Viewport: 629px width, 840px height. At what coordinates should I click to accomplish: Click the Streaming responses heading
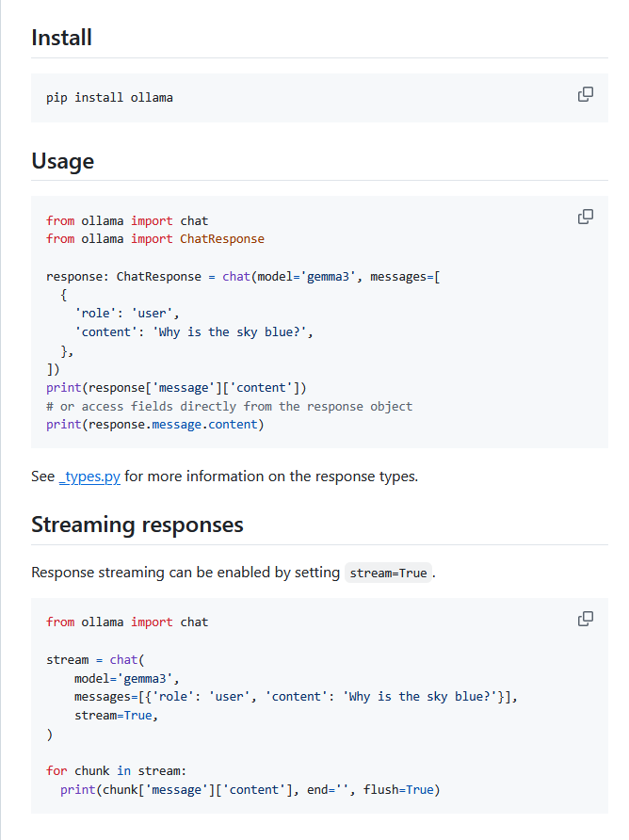click(137, 525)
